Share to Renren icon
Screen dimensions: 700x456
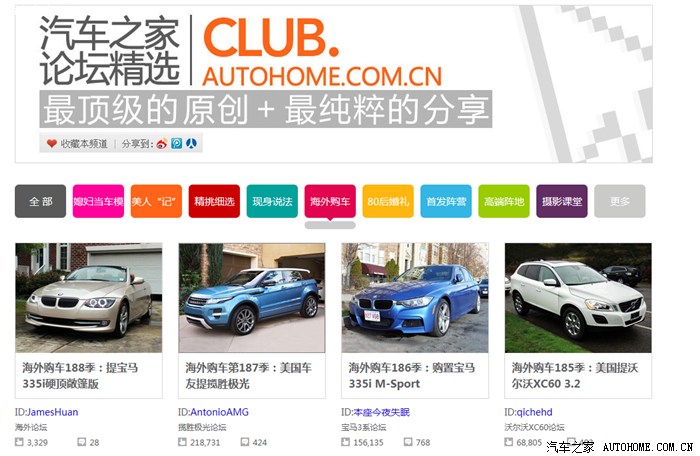click(x=192, y=143)
